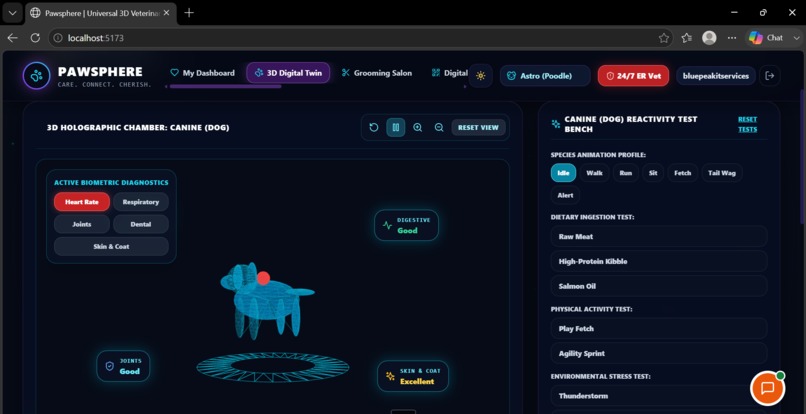Open the tab search dropdown arrow
806x414 pixels.
(x=12, y=13)
